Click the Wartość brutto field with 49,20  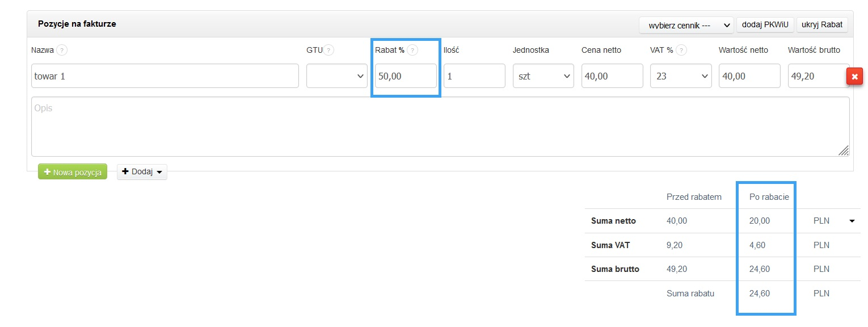point(819,76)
